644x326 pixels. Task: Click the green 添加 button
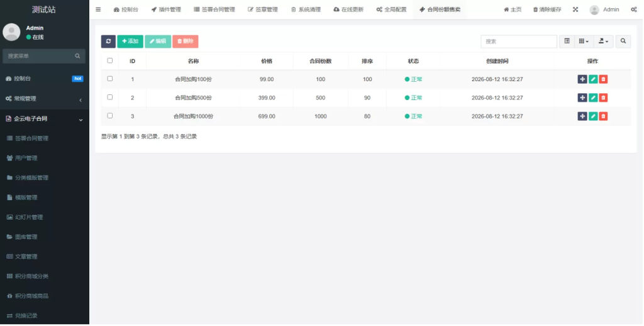point(130,41)
